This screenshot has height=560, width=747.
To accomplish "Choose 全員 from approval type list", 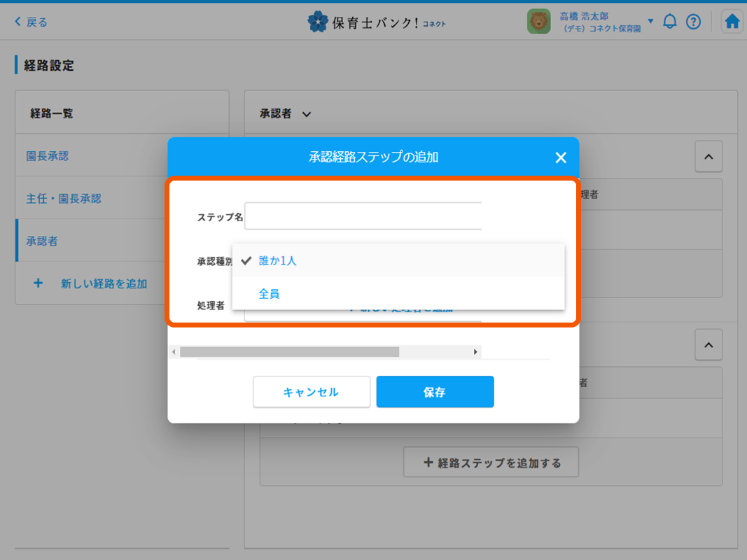I will [270, 294].
